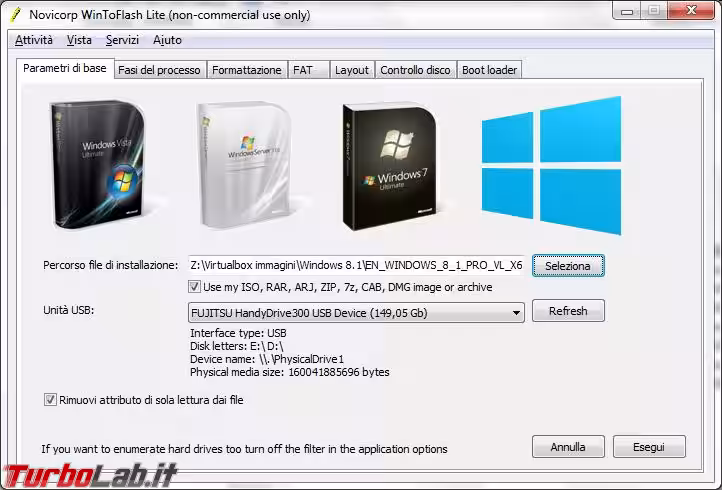Uncheck 'Rimuovi attributo di sola lettura'
722x490 pixels.
tap(50, 400)
